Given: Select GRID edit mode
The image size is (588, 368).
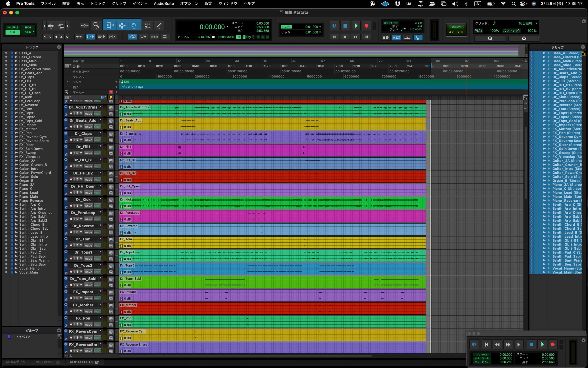Looking at the screenshot, I should pos(28,32).
